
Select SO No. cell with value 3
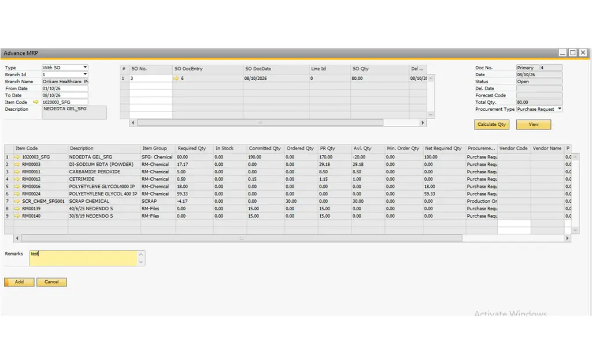[x=151, y=79]
